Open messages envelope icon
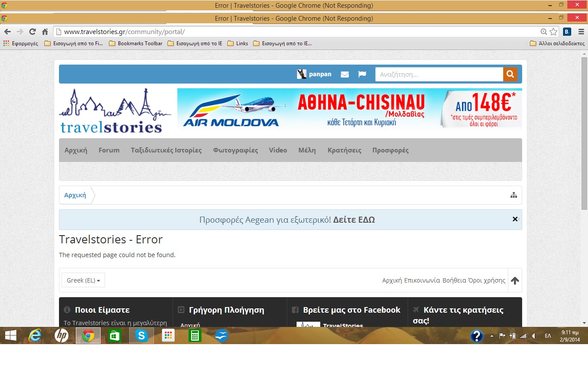The width and height of the screenshot is (588, 379). [345, 74]
